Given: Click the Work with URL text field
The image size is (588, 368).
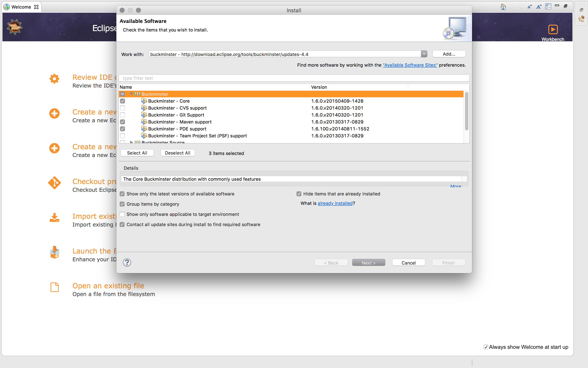Looking at the screenshot, I should point(285,54).
